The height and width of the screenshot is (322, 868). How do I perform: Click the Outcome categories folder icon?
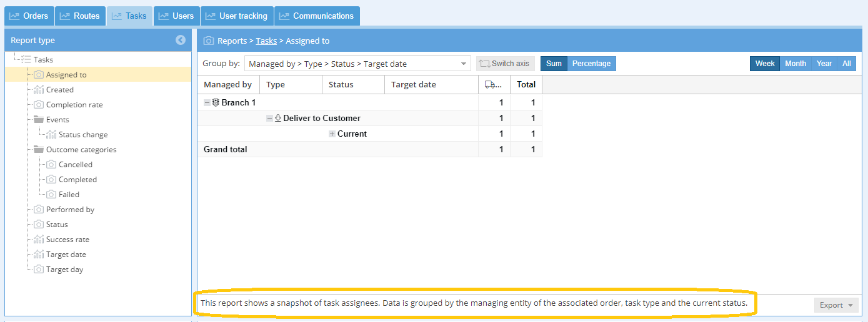pyautogui.click(x=39, y=150)
